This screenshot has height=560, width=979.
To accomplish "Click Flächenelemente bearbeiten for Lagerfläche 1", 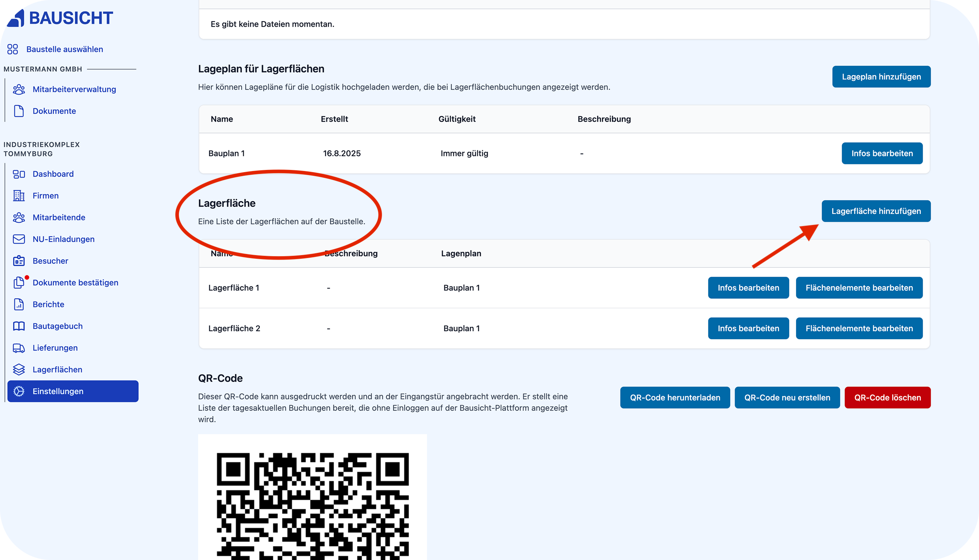I will coord(859,288).
